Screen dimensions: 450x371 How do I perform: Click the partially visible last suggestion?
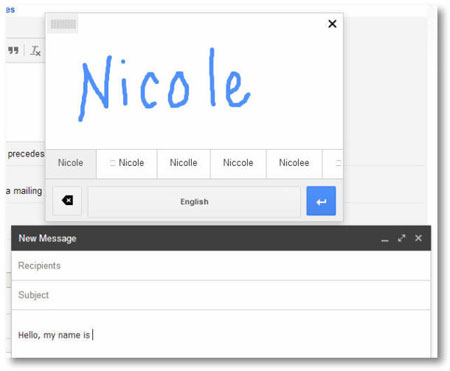tap(333, 163)
